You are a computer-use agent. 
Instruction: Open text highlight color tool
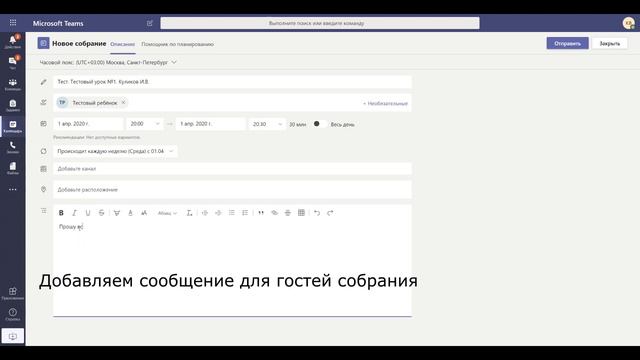tap(117, 213)
